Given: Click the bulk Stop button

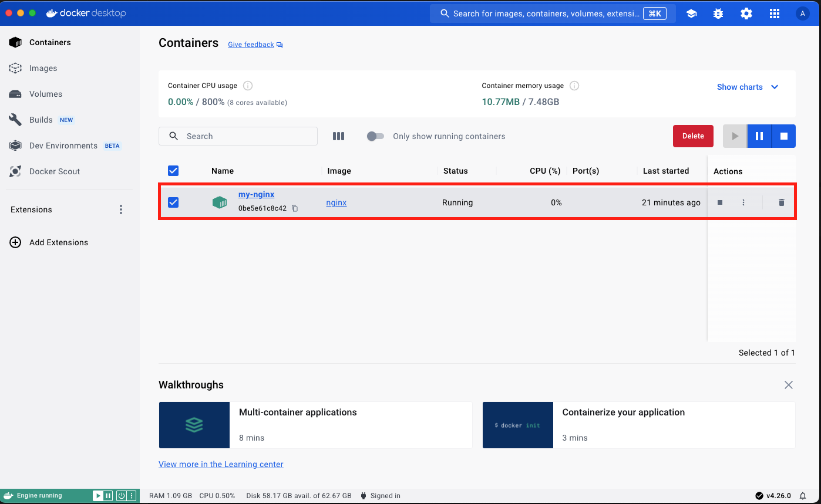Looking at the screenshot, I should tap(783, 136).
